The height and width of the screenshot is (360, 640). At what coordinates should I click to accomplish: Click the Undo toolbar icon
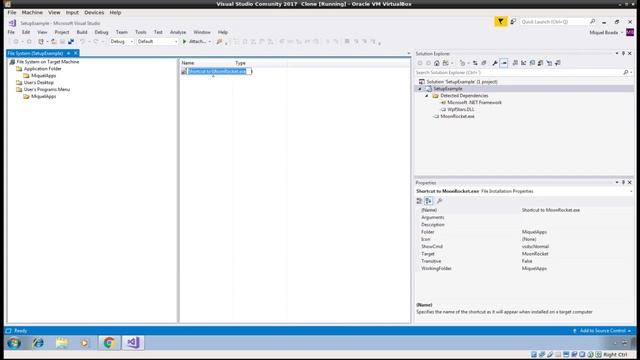[82, 42]
